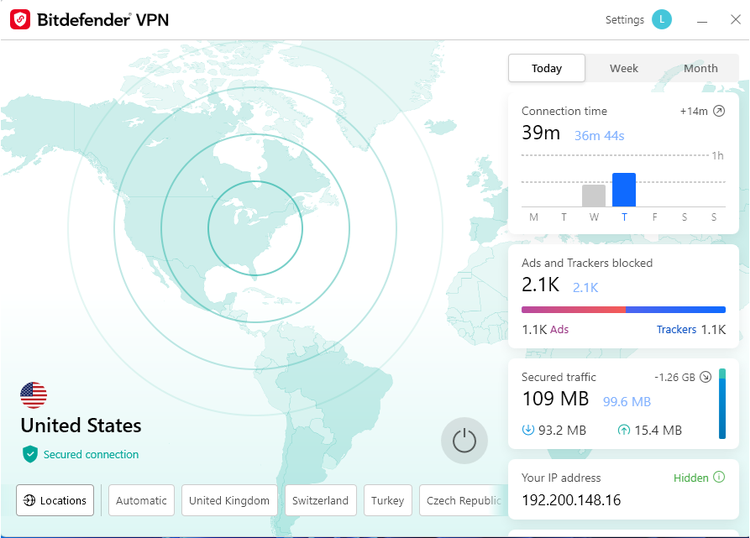Click the IP address info icon
The image size is (750, 538).
(719, 477)
